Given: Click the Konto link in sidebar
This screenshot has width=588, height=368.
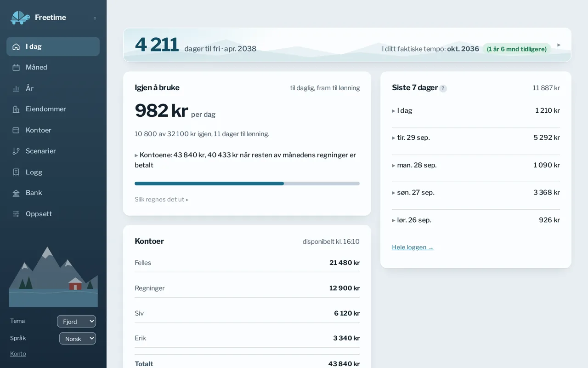Looking at the screenshot, I should 18,354.
